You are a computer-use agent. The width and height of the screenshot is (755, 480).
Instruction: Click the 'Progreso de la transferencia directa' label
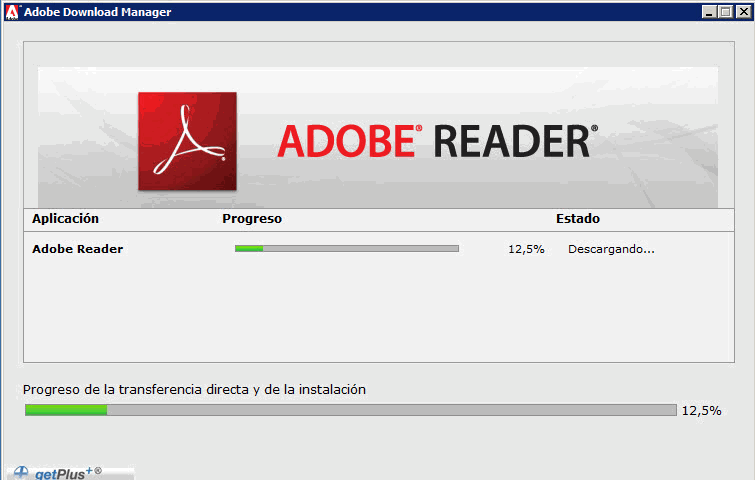pos(194,389)
